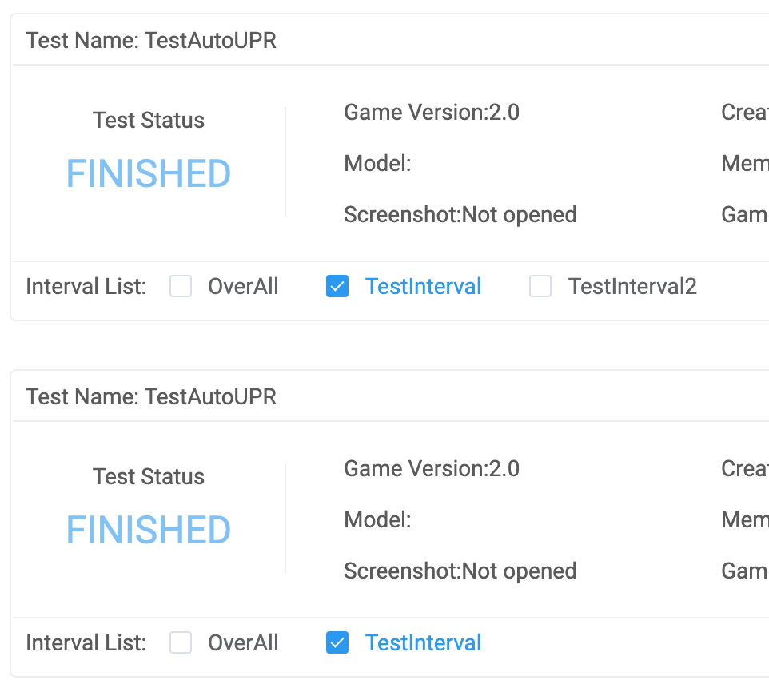This screenshot has height=700, width=769.
Task: Click Screenshot:Not opened in first test card
Action: [x=460, y=215]
